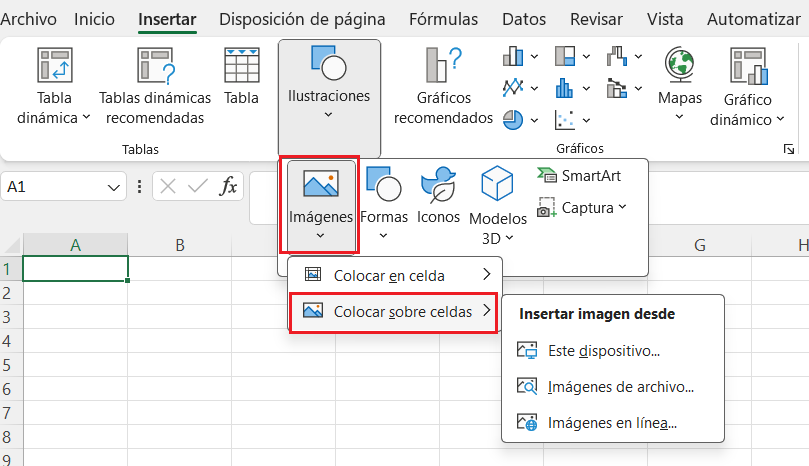Click Gráficos recomendados icon
Screen dimensions: 809x466
click(443, 65)
